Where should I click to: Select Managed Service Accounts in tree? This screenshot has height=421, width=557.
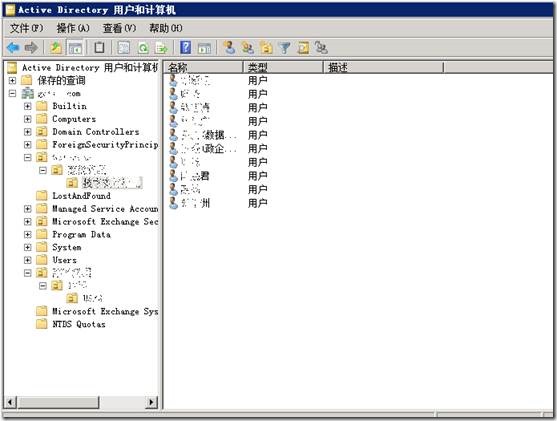coord(105,209)
